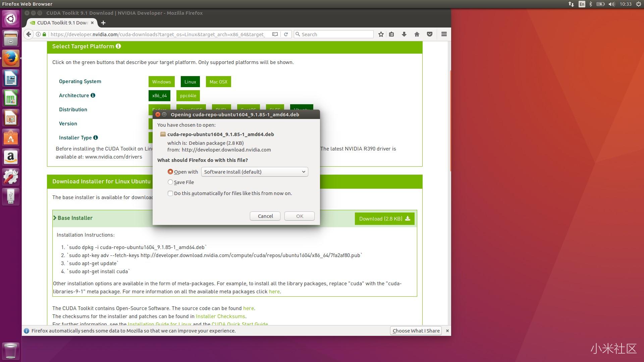The width and height of the screenshot is (644, 362).
Task: Open System Settings wrench icon
Action: [x=11, y=177]
